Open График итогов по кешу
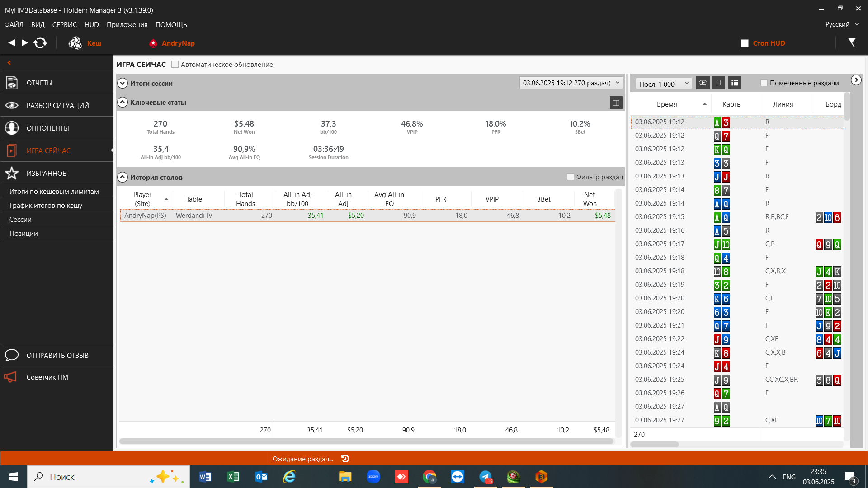 coord(46,205)
